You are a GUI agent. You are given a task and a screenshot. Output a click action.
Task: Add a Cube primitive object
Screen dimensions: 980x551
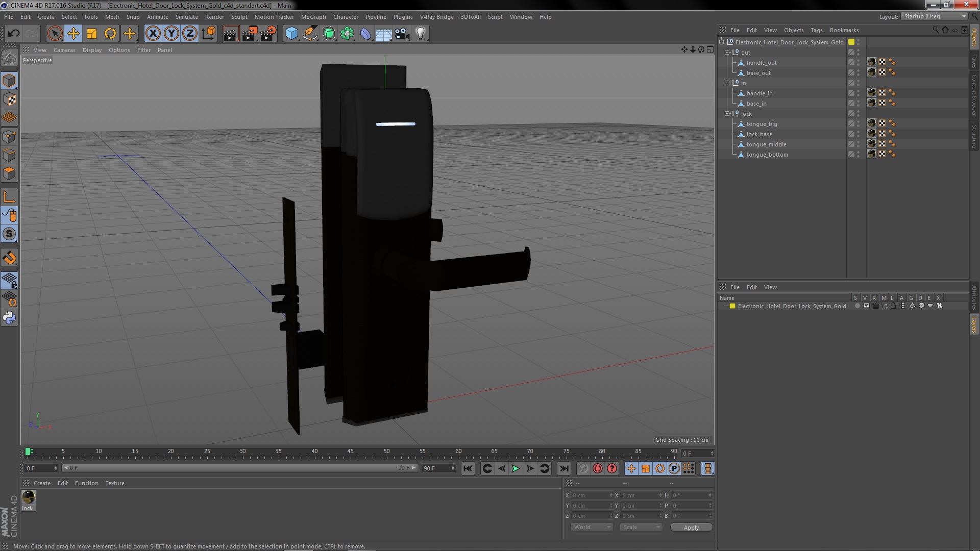pos(291,34)
